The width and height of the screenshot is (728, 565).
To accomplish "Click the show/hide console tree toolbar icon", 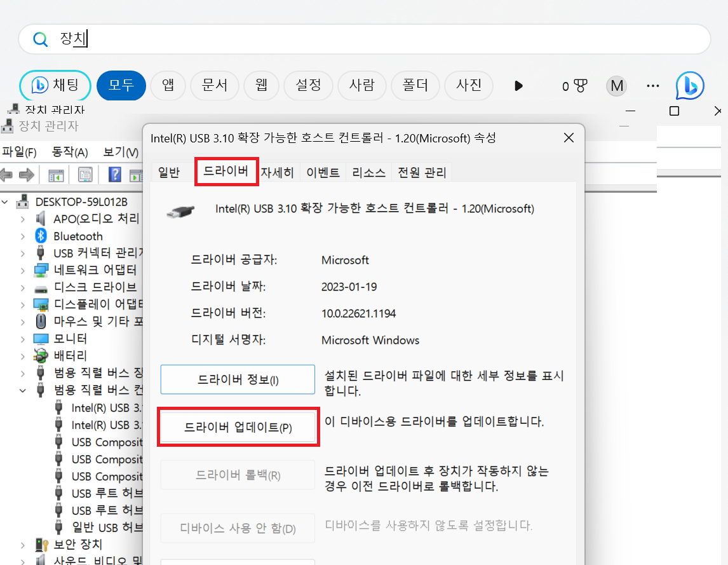I will point(56,175).
